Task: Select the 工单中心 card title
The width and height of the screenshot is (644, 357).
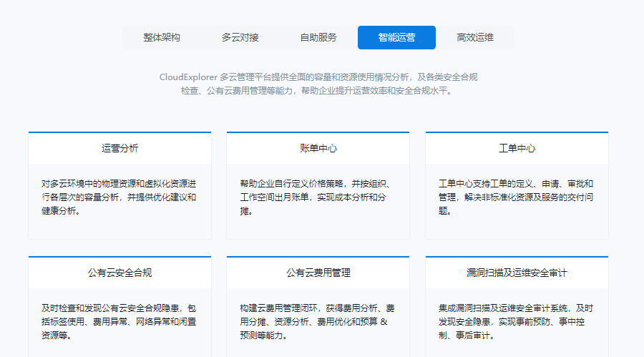Action: coord(517,148)
